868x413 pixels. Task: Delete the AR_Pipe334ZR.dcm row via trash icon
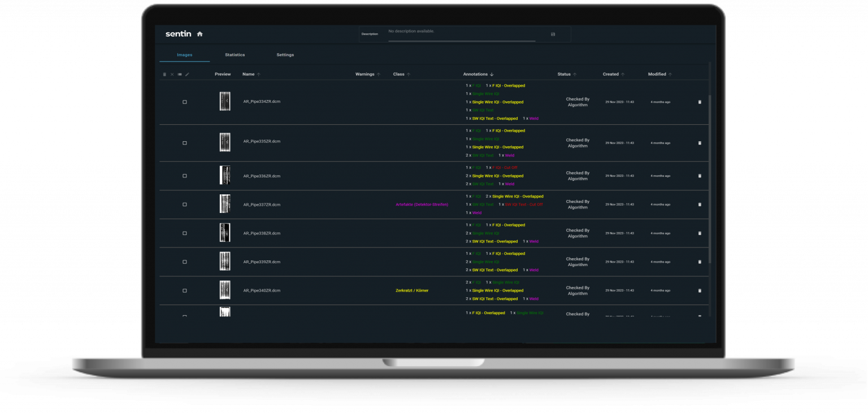pos(700,102)
